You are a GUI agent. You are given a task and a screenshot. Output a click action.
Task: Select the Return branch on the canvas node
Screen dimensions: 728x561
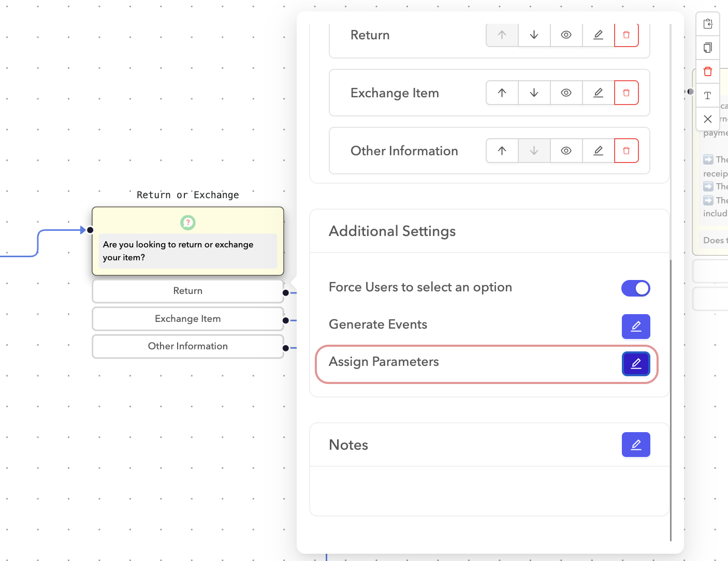coord(187,291)
